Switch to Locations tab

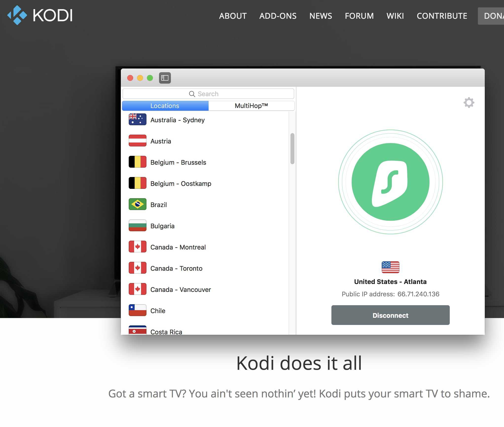(x=165, y=106)
